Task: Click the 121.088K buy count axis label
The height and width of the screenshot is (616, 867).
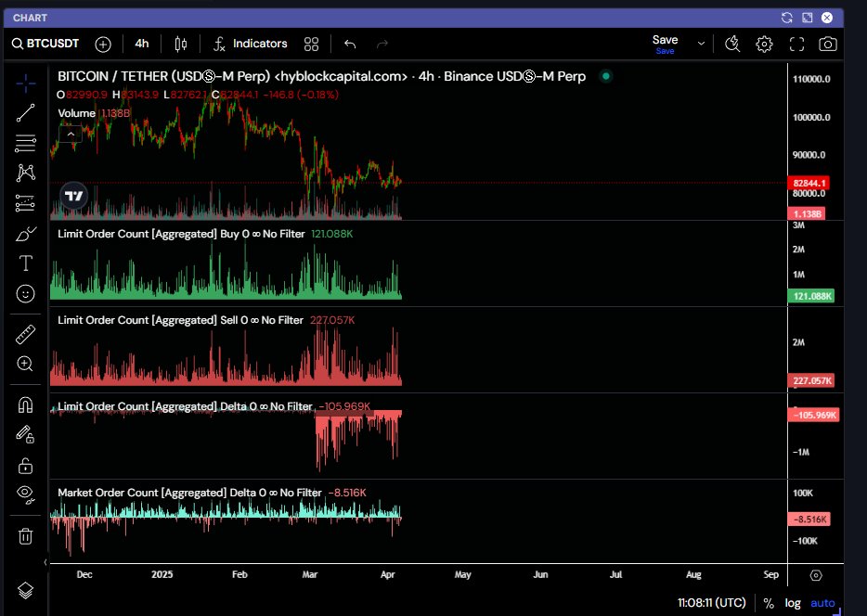Action: 811,296
